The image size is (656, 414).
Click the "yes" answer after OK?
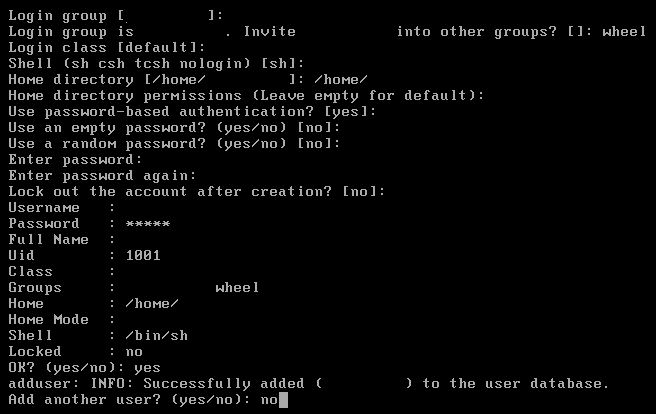(147, 368)
